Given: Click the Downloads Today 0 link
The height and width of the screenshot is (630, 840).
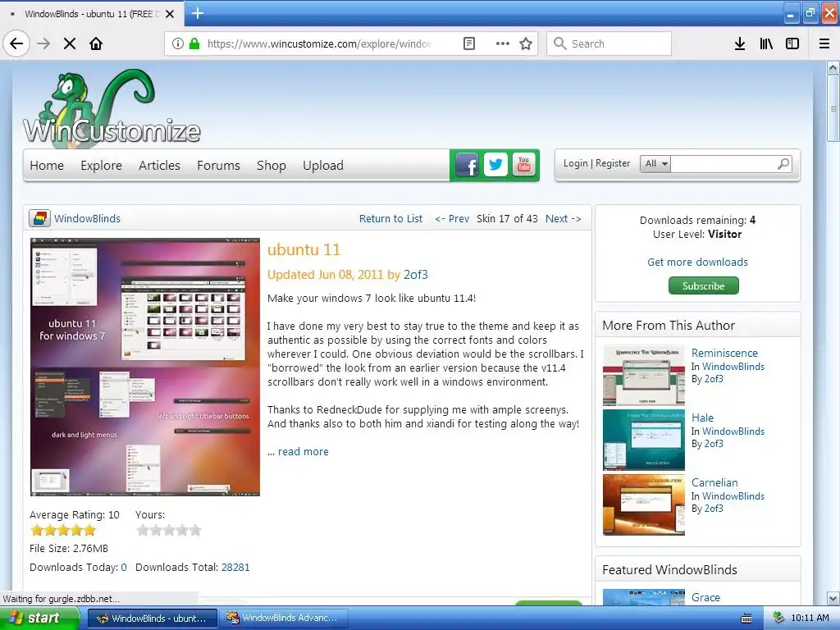Looking at the screenshot, I should (124, 568).
